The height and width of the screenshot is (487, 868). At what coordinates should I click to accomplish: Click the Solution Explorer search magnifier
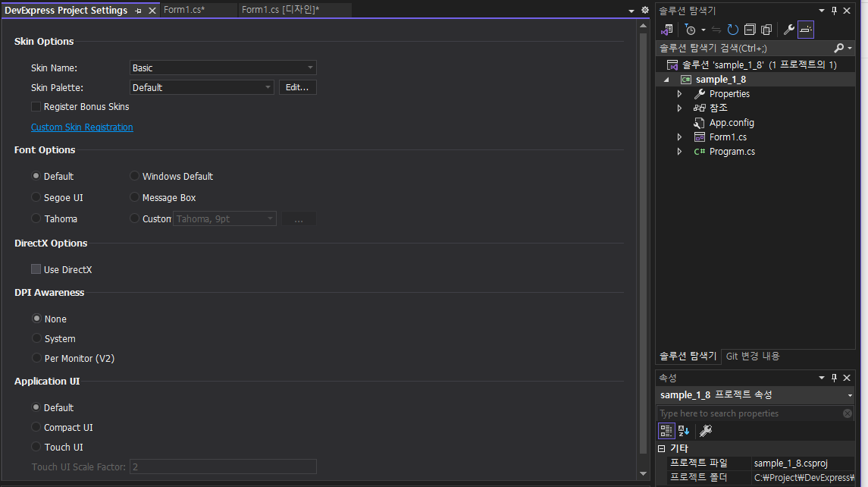(x=839, y=49)
